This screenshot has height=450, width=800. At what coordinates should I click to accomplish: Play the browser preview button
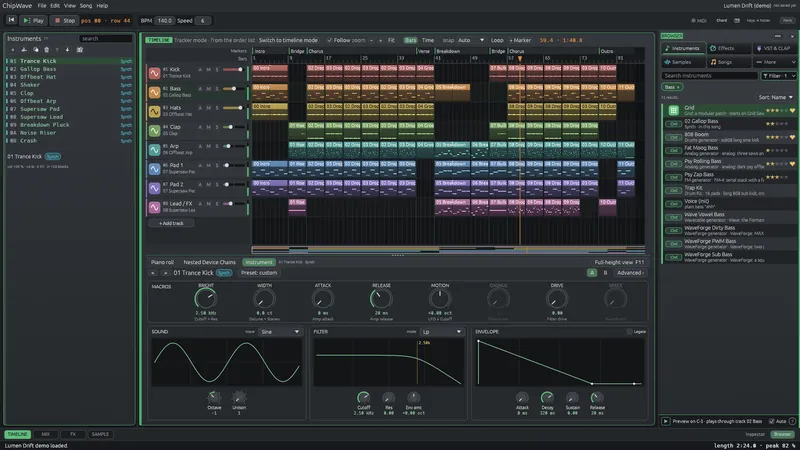pyautogui.click(x=665, y=421)
